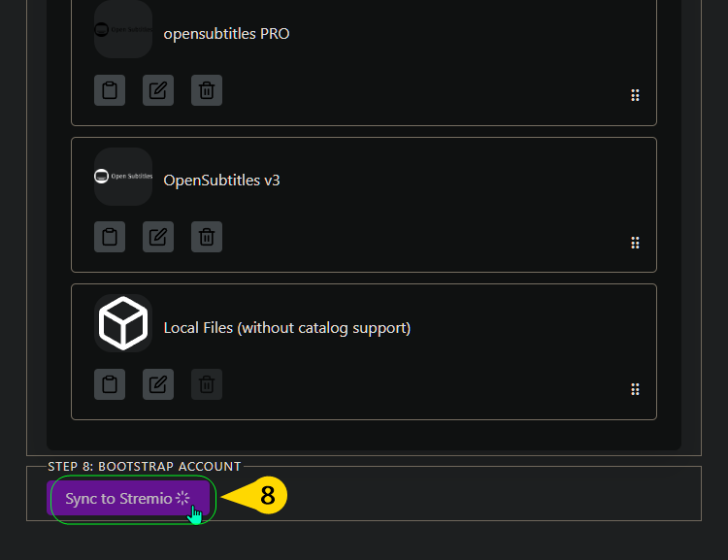The height and width of the screenshot is (560, 728).
Task: Click the 'STEP 8: BOOTSTRAP ACCOUNT' heading
Action: tap(145, 466)
